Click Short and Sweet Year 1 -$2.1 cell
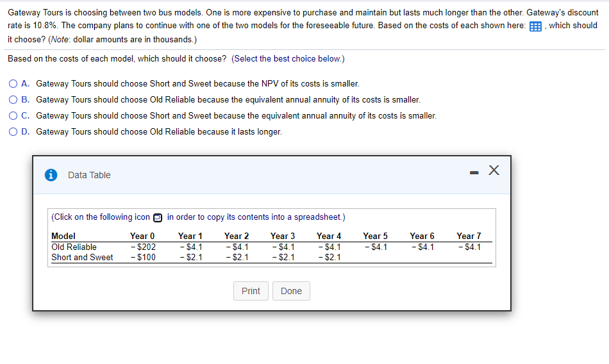609x364 pixels. [x=190, y=257]
